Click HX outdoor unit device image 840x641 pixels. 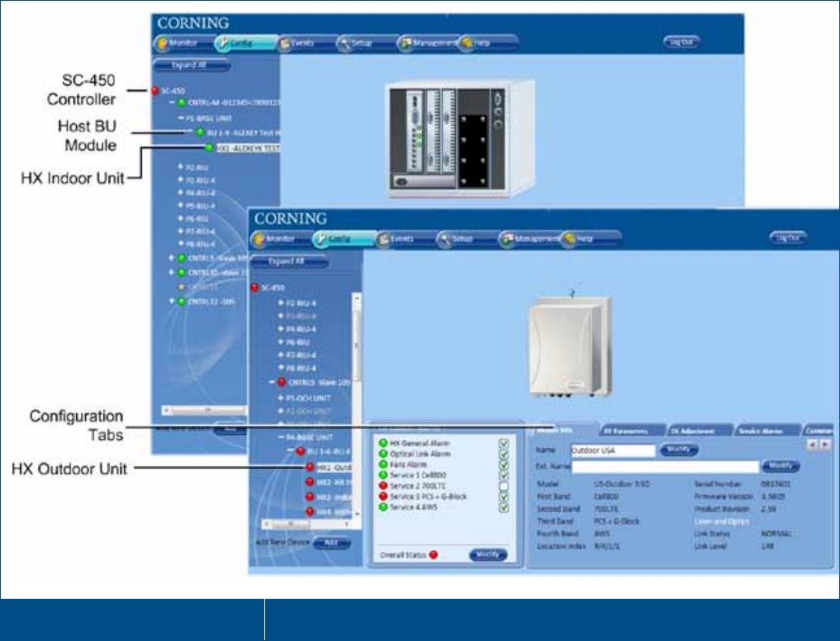click(x=571, y=346)
